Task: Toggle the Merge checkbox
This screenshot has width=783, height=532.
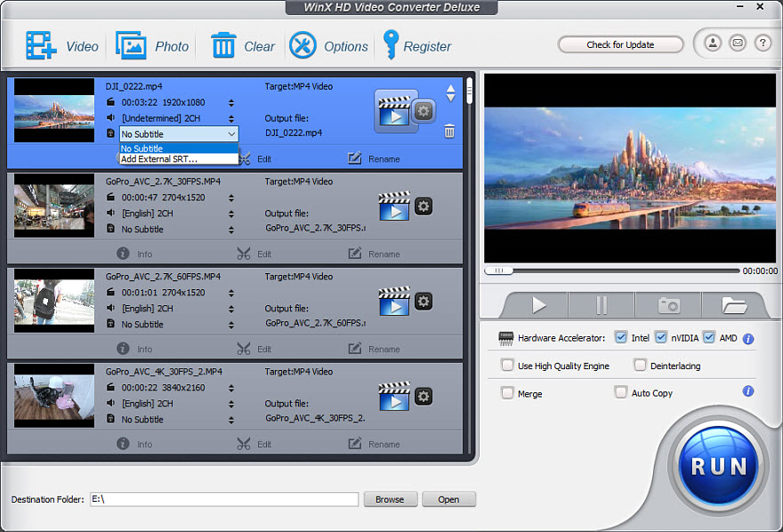Action: [507, 392]
